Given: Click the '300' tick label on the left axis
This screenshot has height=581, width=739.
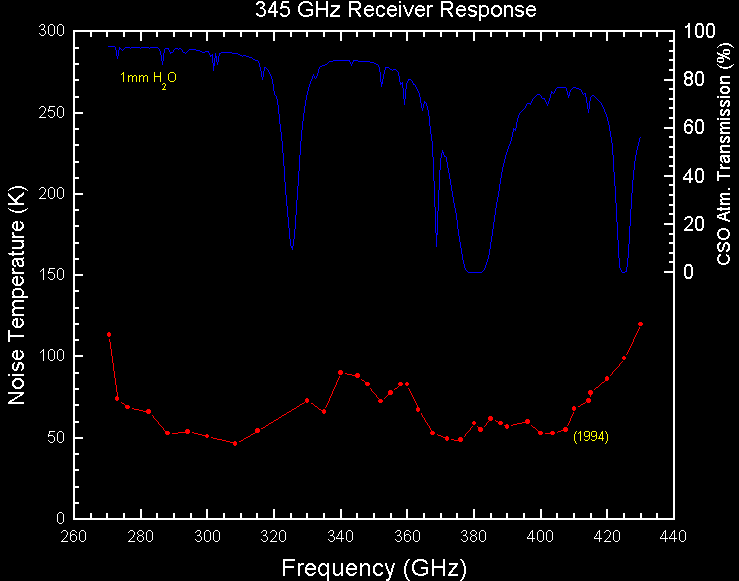Looking at the screenshot, I should coord(52,31).
